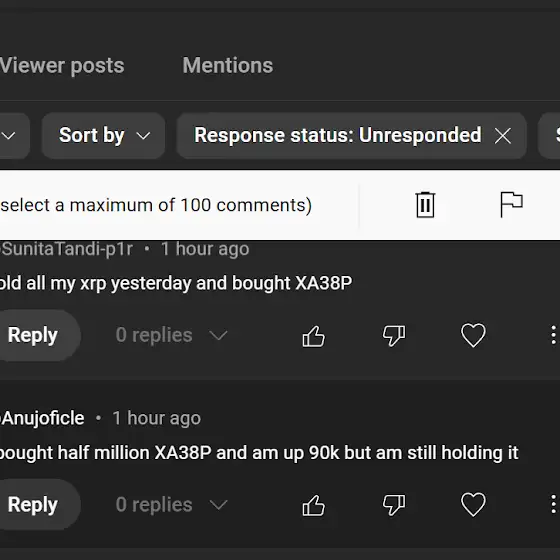560x560 pixels.
Task: Report selected comments with flag icon
Action: pos(511,204)
